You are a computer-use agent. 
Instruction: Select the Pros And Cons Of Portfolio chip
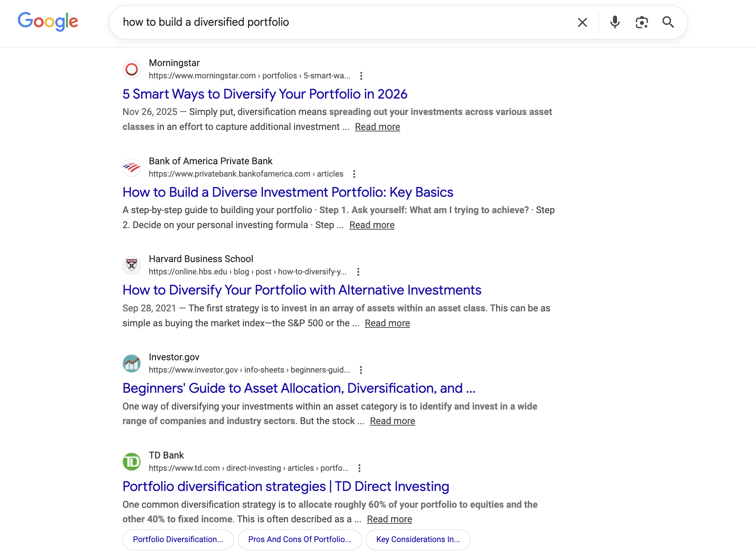point(300,539)
